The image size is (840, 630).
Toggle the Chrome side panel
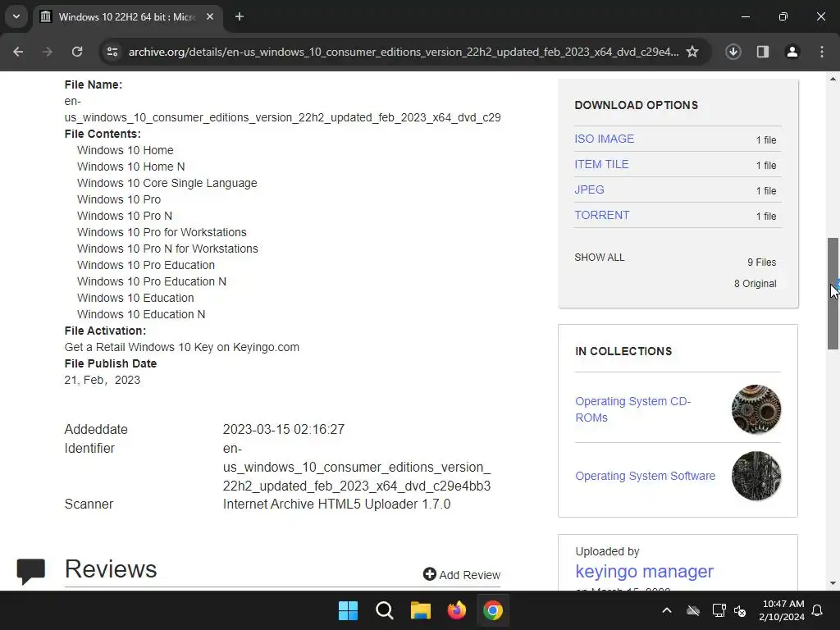pyautogui.click(x=763, y=52)
